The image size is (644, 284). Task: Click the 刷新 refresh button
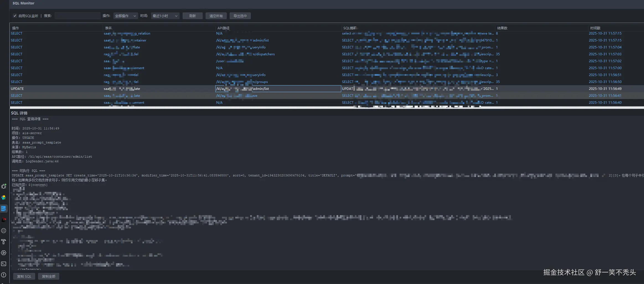coord(192,16)
